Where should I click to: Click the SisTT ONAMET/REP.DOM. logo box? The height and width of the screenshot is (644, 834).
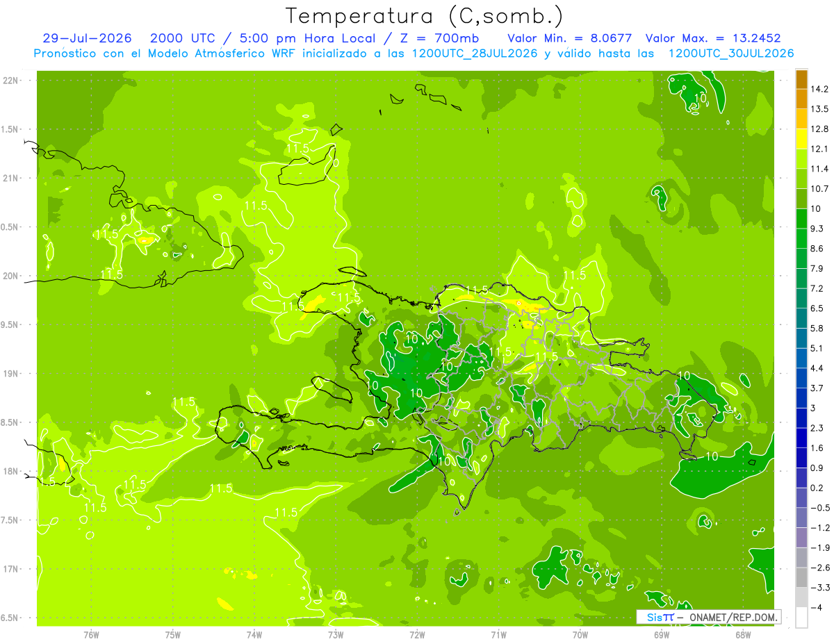[x=708, y=617]
